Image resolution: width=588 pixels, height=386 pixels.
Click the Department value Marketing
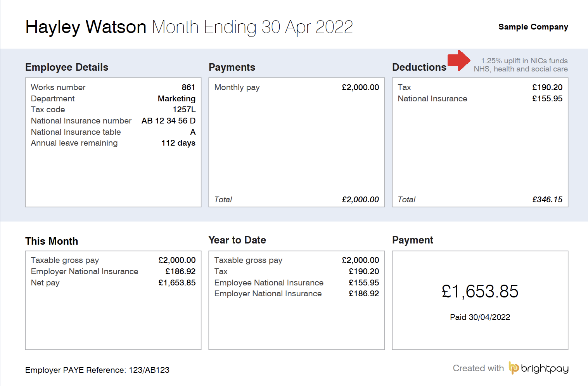click(176, 99)
